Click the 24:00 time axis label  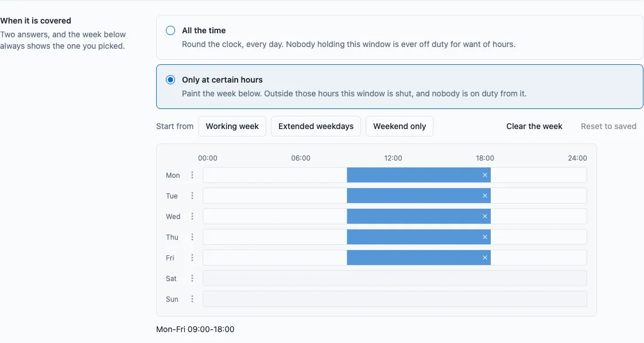[x=577, y=158]
